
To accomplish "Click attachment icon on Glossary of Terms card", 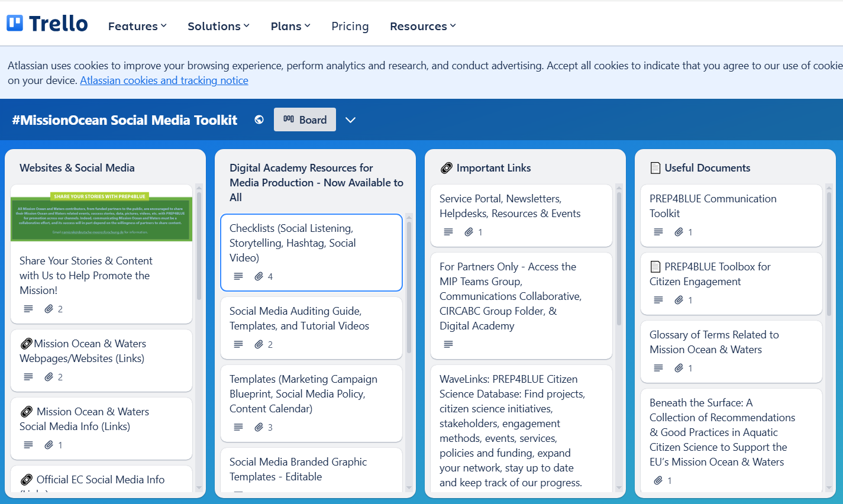I will pyautogui.click(x=679, y=368).
